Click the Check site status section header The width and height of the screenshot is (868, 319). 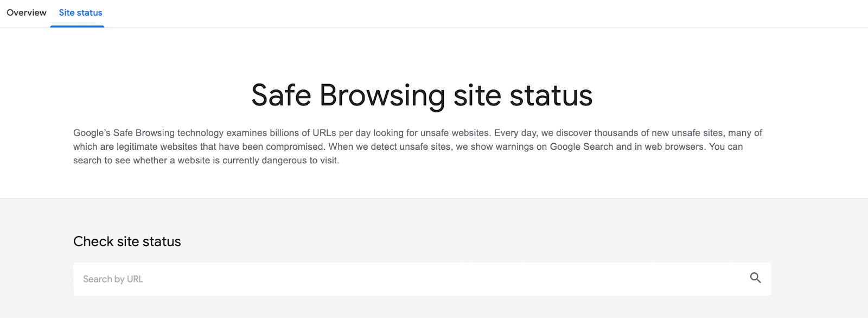click(x=127, y=241)
